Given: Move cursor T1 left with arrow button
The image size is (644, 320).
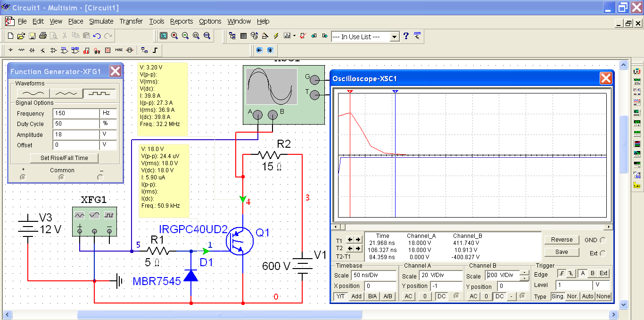Looking at the screenshot, I should pos(350,240).
